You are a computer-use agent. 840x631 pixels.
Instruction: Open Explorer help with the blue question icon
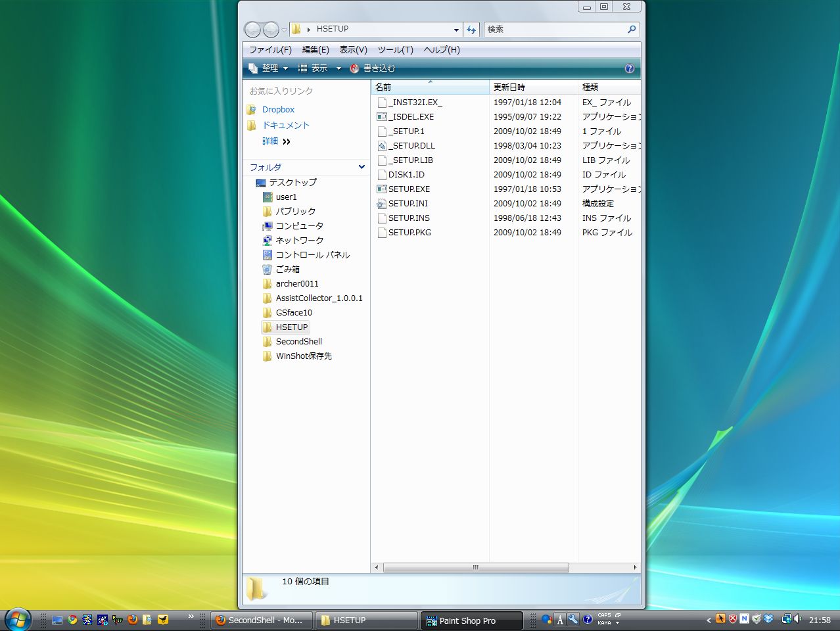(x=629, y=68)
